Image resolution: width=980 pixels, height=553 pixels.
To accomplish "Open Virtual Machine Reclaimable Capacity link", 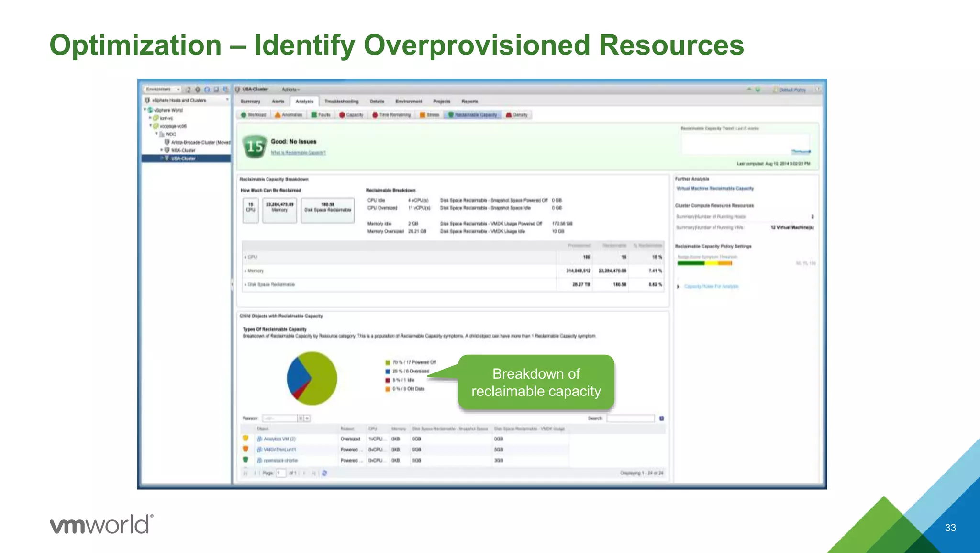I will [715, 189].
